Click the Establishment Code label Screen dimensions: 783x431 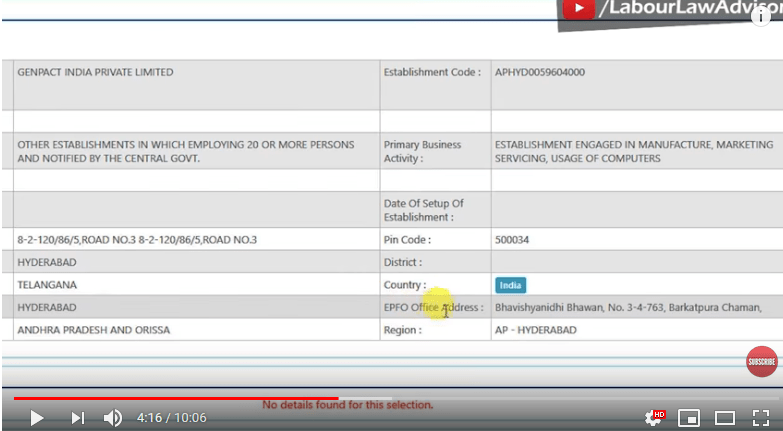click(x=432, y=72)
